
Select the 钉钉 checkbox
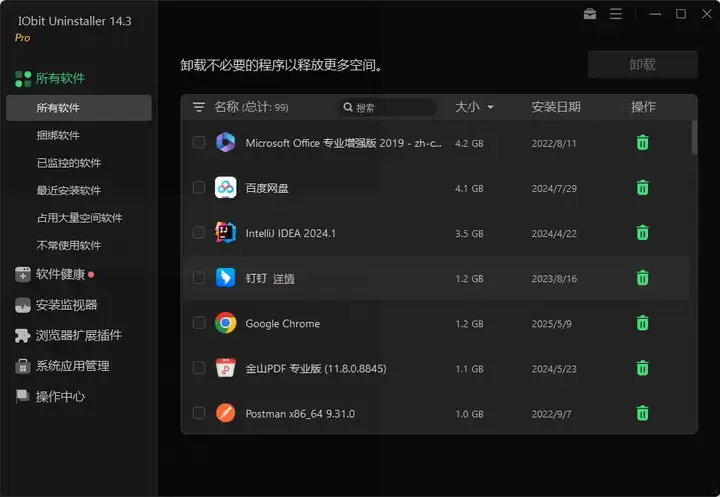click(199, 277)
